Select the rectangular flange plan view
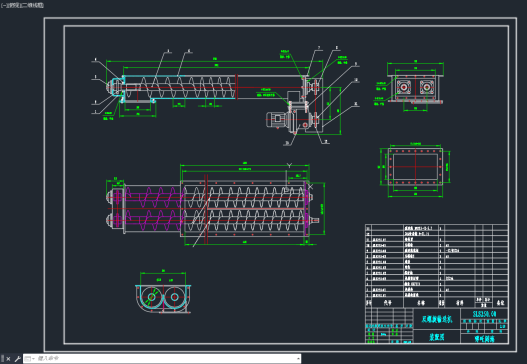The width and height of the screenshot is (527, 364). (415, 167)
